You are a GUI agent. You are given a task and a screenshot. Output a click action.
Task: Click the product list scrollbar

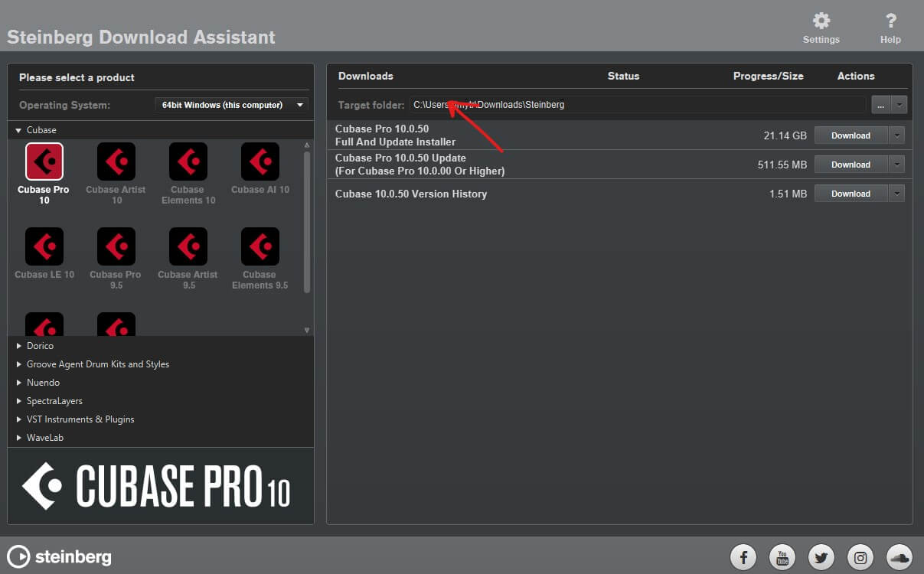pos(307,221)
